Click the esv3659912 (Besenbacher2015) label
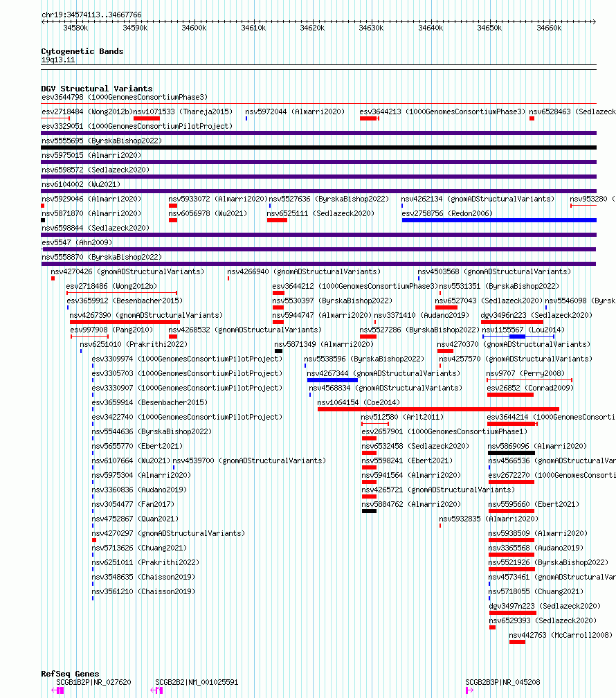This screenshot has height=698, width=616. 125,301
